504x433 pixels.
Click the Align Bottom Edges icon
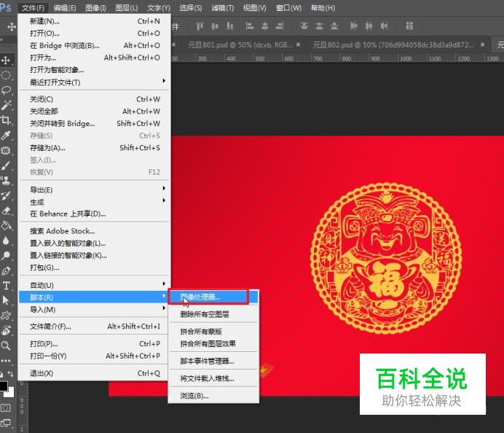tap(230, 26)
